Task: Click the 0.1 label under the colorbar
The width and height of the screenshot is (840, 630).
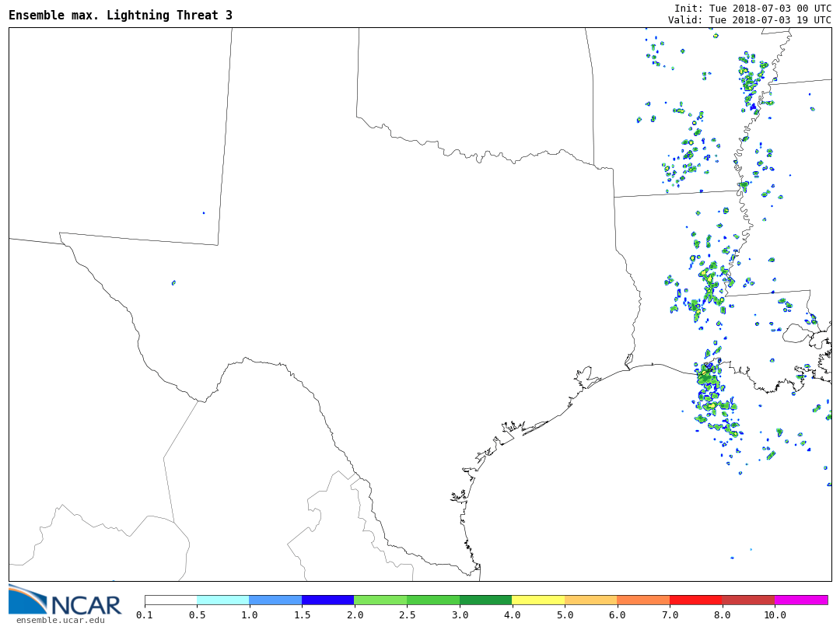Action: 145,615
